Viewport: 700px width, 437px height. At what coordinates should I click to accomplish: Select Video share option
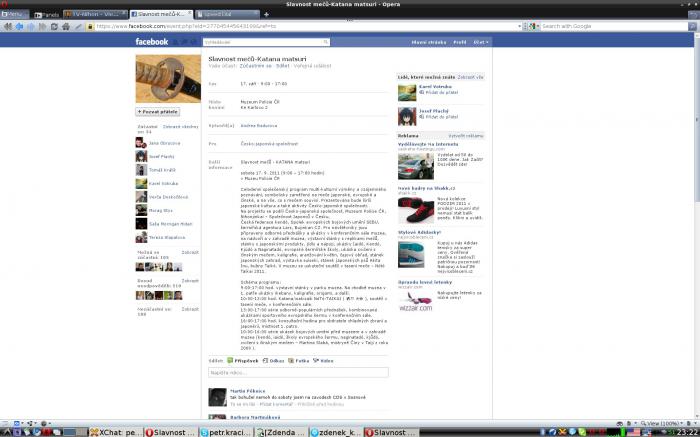click(323, 360)
